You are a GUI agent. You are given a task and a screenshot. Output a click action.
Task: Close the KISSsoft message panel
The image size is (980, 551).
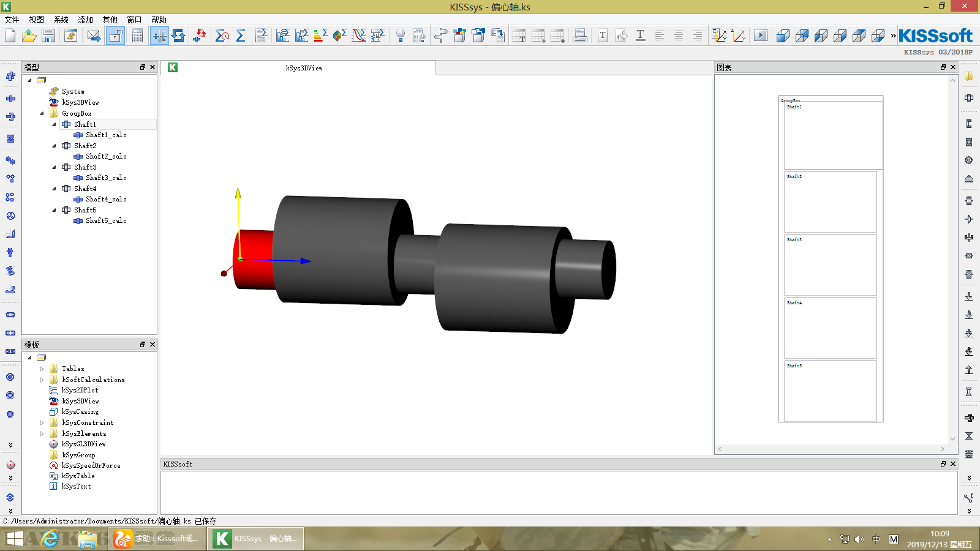click(x=953, y=464)
